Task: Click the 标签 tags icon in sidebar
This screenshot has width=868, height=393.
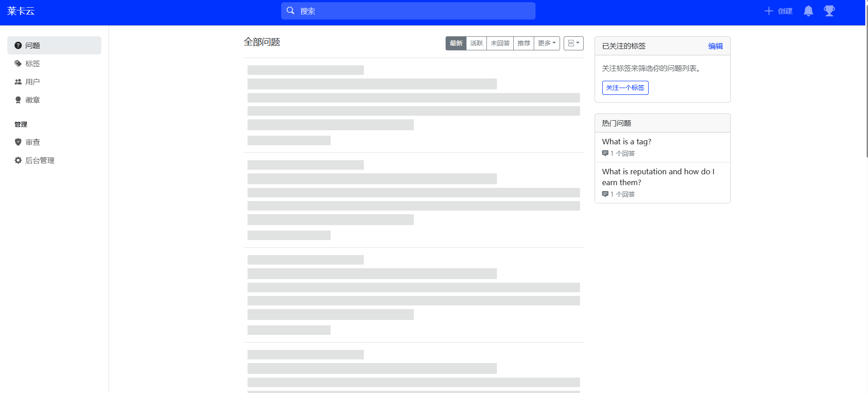Action: pos(18,64)
